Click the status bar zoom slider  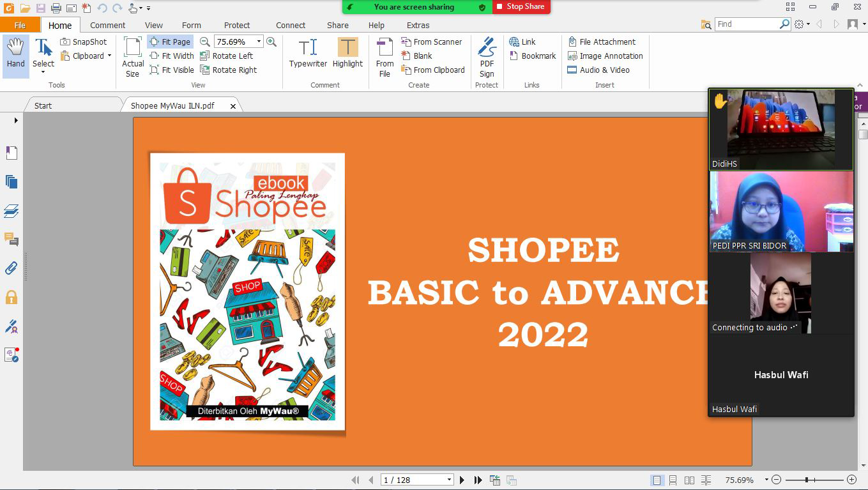point(814,480)
